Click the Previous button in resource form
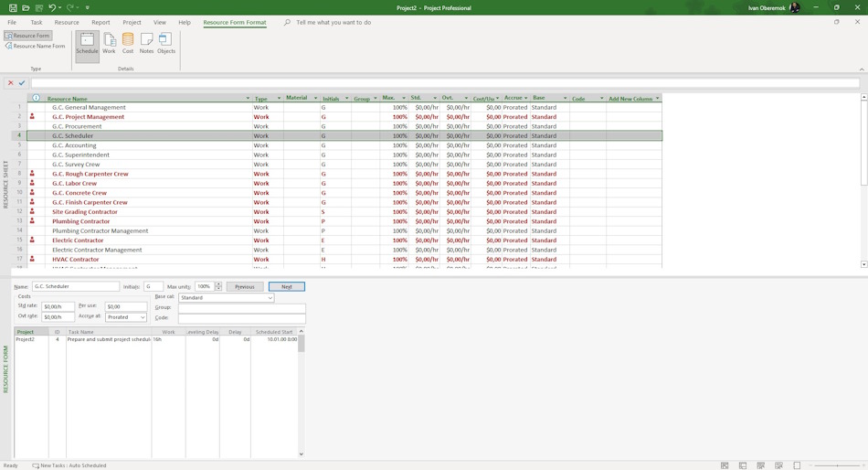The height and width of the screenshot is (470, 868). click(x=245, y=286)
